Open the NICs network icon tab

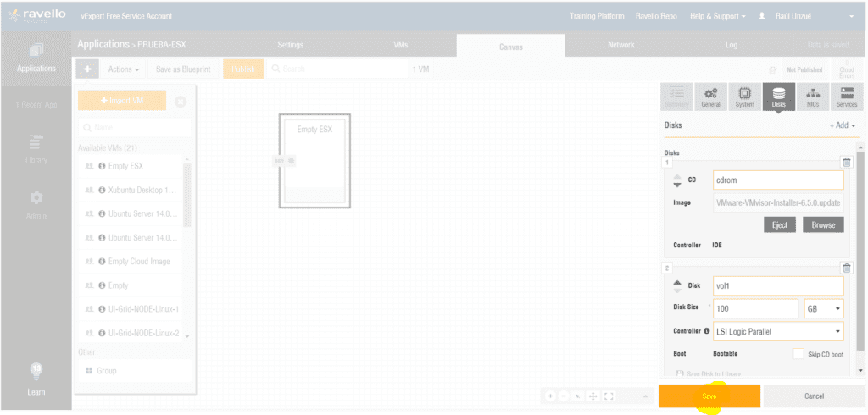coord(813,97)
